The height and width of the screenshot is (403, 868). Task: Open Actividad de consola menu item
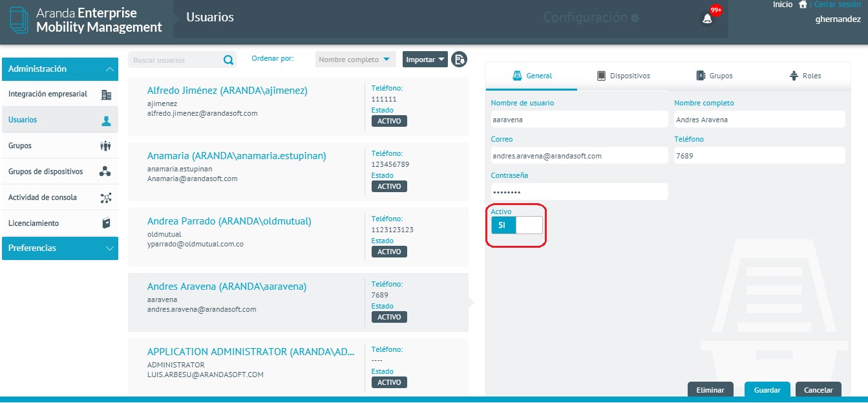click(x=60, y=197)
